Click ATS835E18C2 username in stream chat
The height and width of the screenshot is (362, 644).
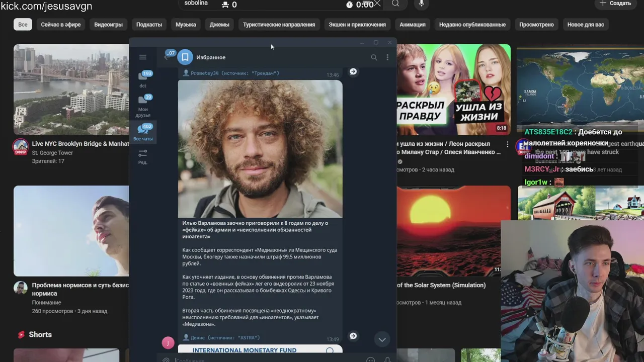coord(548,132)
